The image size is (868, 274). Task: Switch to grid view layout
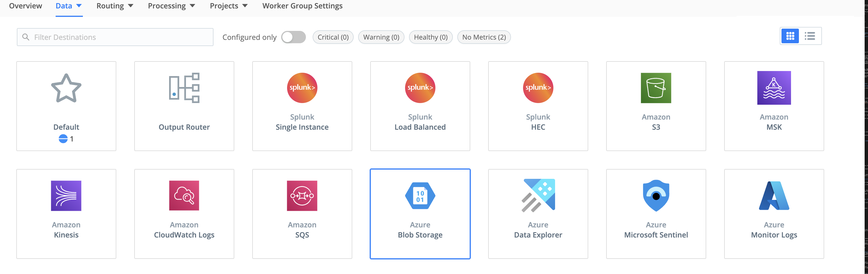(790, 36)
